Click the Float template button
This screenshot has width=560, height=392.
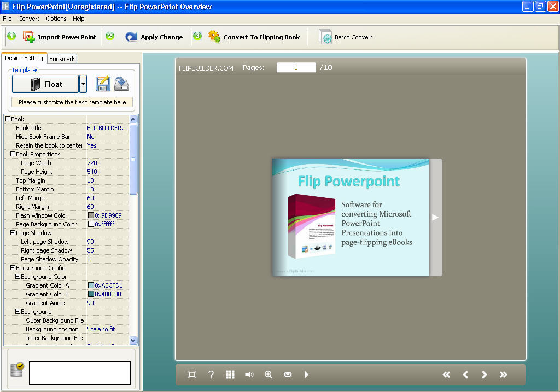pyautogui.click(x=46, y=84)
